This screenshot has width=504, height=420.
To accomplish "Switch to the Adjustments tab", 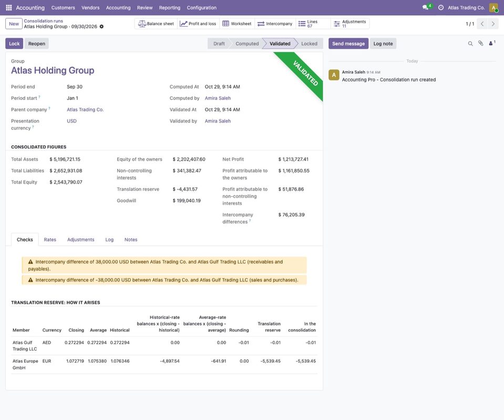I will point(81,240).
